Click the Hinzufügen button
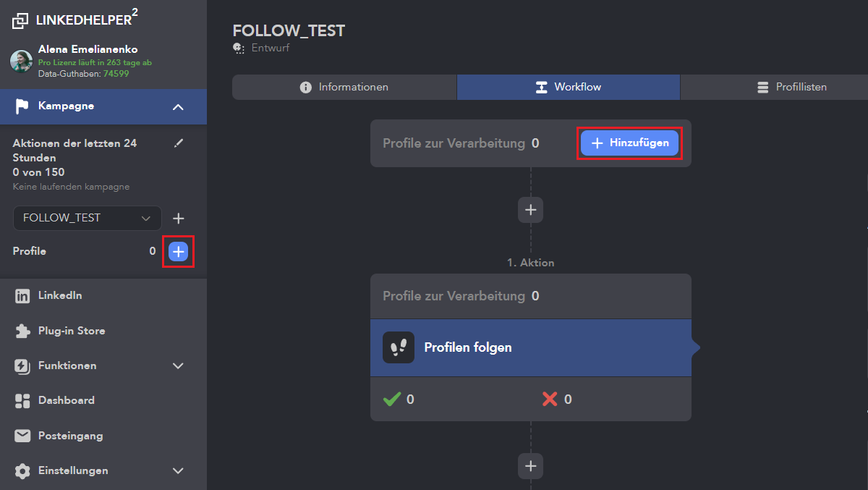The width and height of the screenshot is (868, 490). coord(629,143)
